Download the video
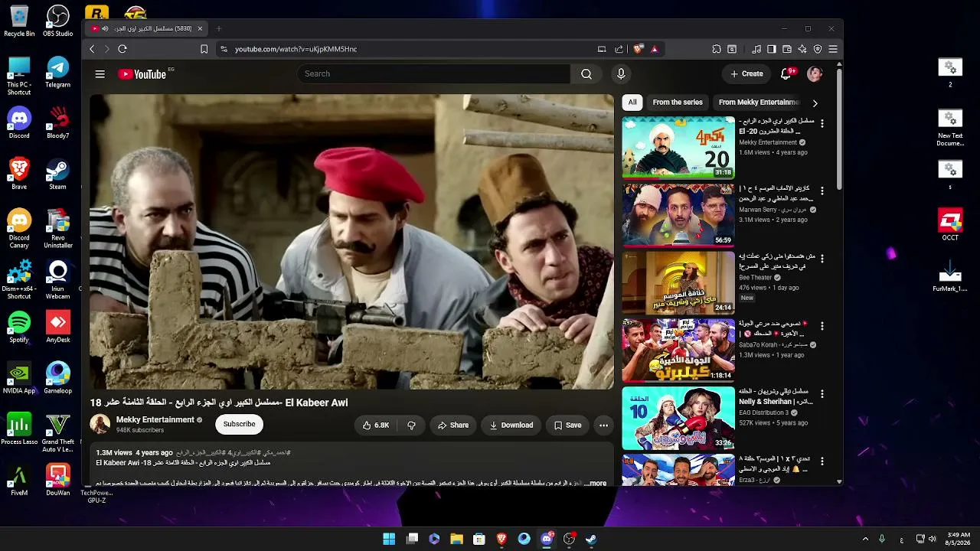 [x=511, y=425]
